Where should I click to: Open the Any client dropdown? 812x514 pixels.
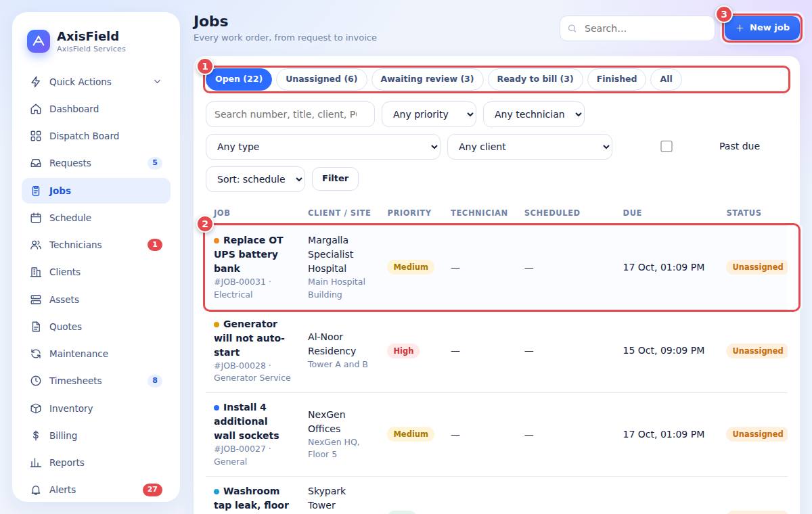coord(530,147)
